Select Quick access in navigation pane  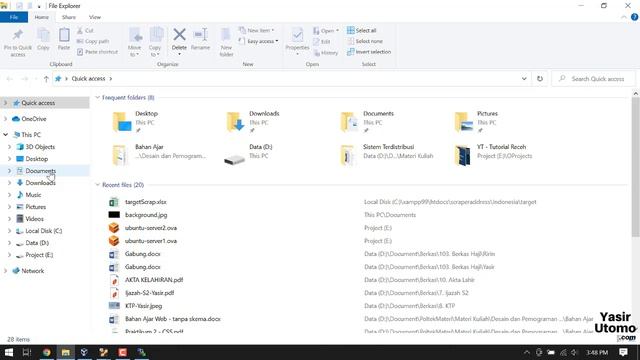point(38,103)
